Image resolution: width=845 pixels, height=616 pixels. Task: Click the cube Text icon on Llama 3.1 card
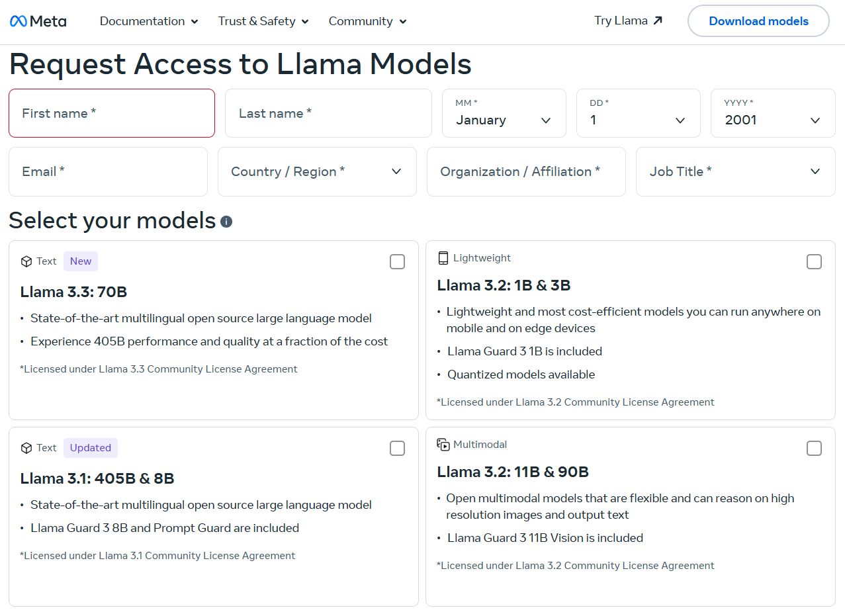pyautogui.click(x=26, y=448)
